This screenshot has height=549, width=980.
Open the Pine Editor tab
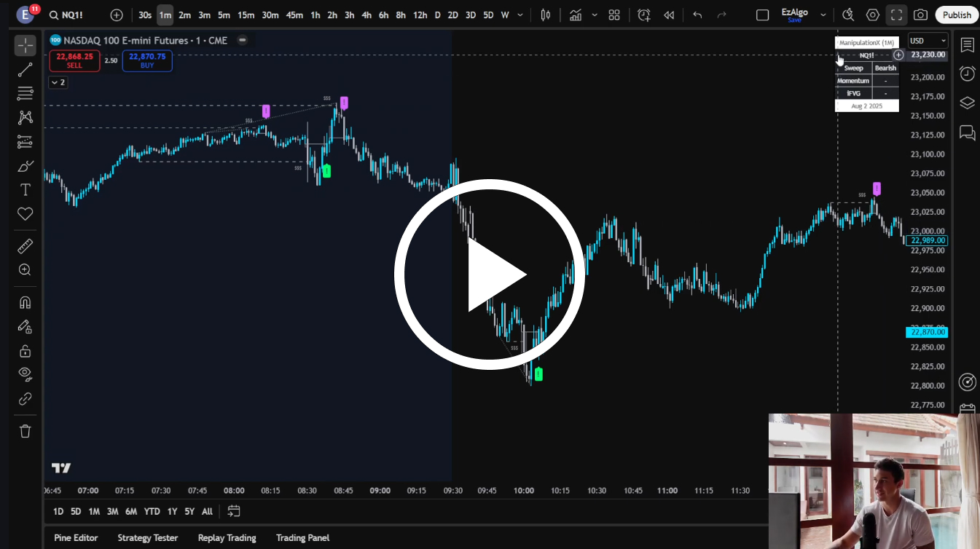pyautogui.click(x=76, y=537)
